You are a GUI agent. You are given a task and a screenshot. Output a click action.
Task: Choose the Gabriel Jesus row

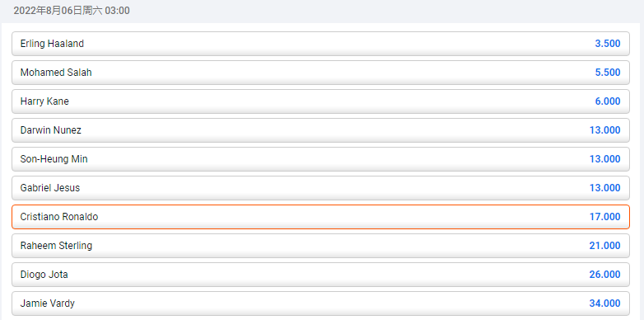(320, 188)
